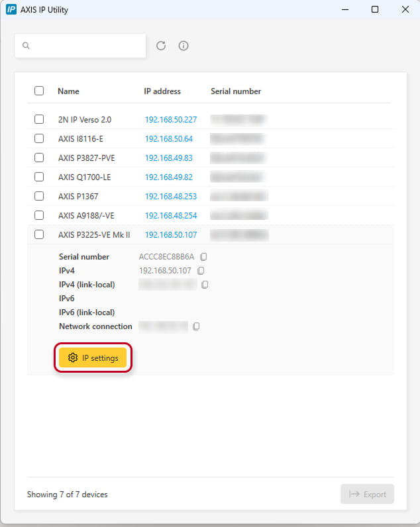Maximize the AXIS IP Utility window
Image resolution: width=420 pixels, height=527 pixels.
pyautogui.click(x=374, y=9)
